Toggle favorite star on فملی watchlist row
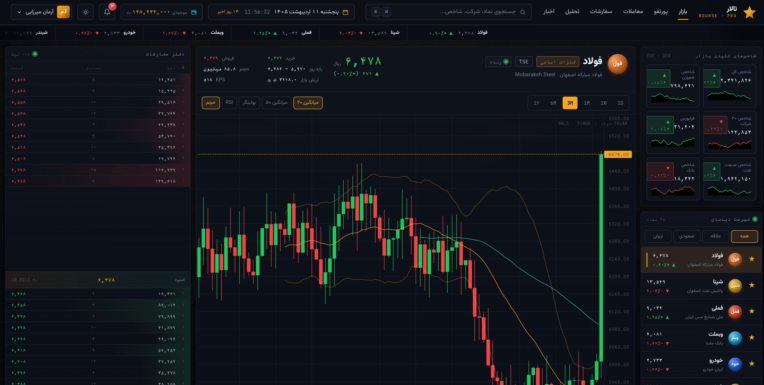Viewport: 764px width, 385px height. 751,312
